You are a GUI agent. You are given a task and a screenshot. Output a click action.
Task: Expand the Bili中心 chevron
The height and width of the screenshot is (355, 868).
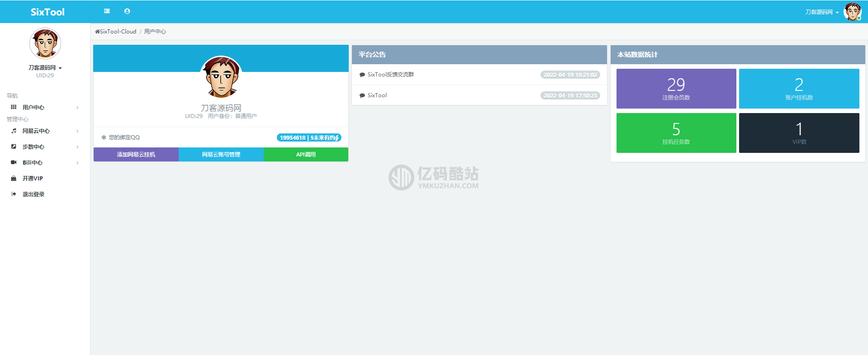(x=77, y=163)
